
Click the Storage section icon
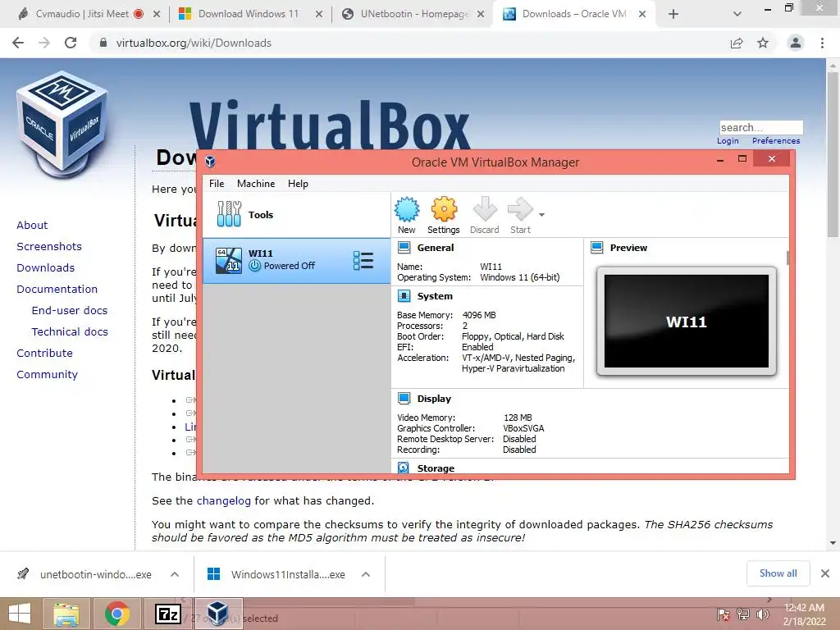tap(404, 468)
